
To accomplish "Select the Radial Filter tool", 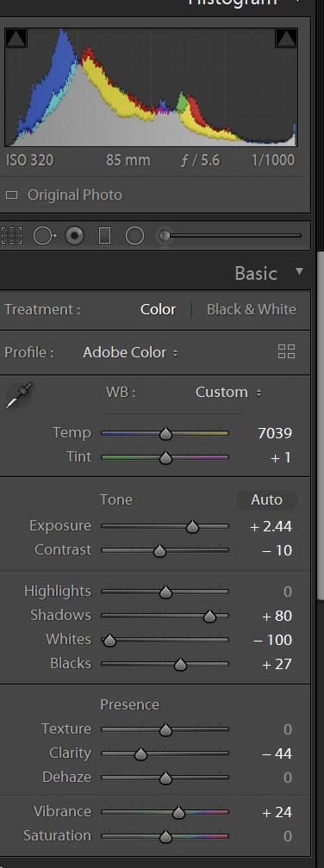I will [x=134, y=236].
